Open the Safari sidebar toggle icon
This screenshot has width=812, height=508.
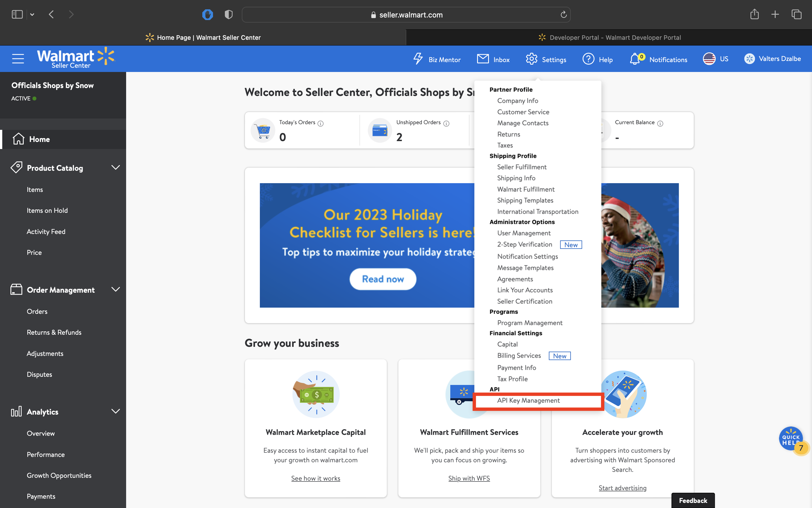(x=17, y=14)
